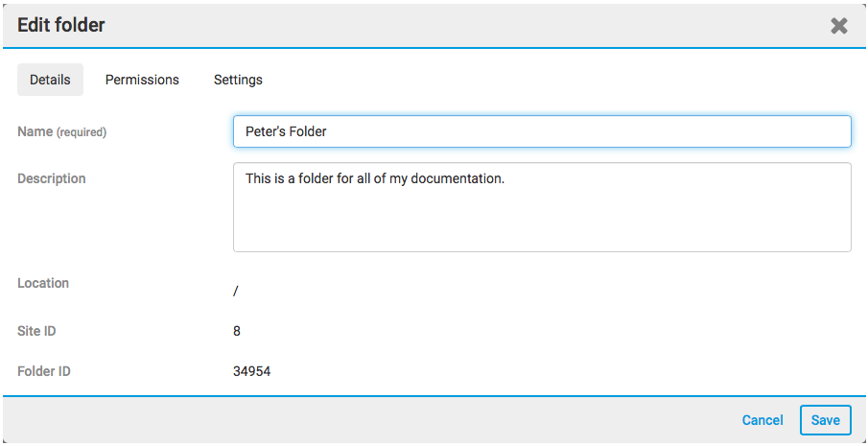
Task: Click the word 'Peter's' in the Name field
Action: [266, 131]
